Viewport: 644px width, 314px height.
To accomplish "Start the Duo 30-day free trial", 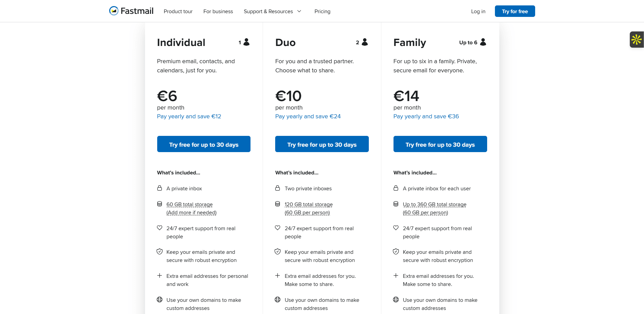I will tap(321, 144).
